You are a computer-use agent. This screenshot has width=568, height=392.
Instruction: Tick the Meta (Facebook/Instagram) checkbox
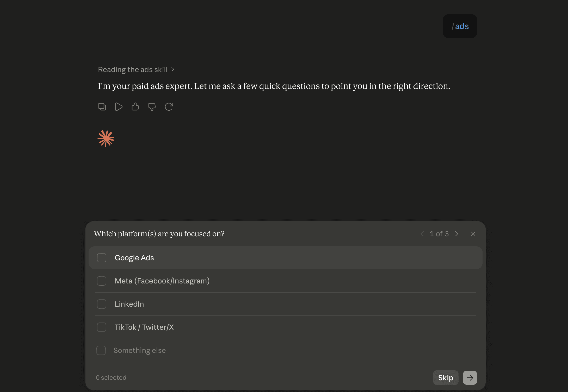coord(102,281)
